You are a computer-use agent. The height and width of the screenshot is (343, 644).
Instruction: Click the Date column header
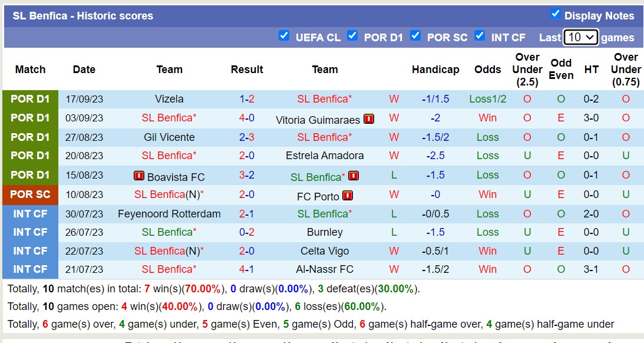(84, 69)
